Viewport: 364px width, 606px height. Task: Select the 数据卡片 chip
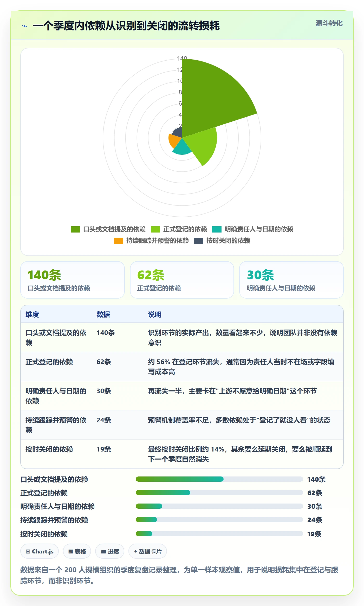tap(147, 551)
